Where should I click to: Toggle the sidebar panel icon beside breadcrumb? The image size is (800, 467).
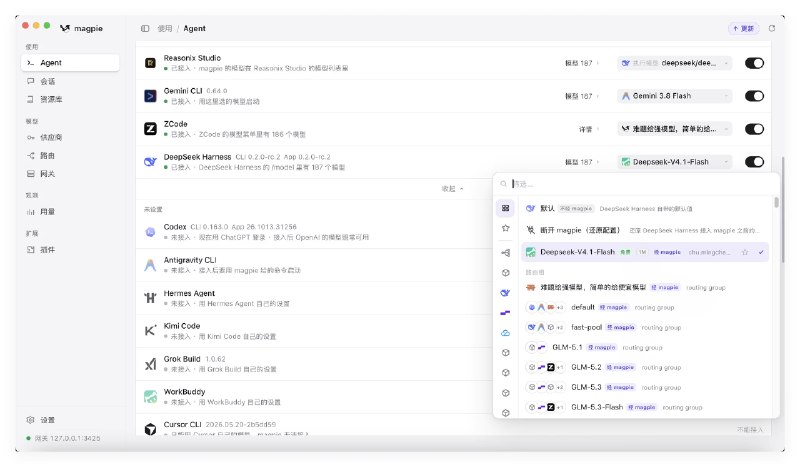coord(145,29)
